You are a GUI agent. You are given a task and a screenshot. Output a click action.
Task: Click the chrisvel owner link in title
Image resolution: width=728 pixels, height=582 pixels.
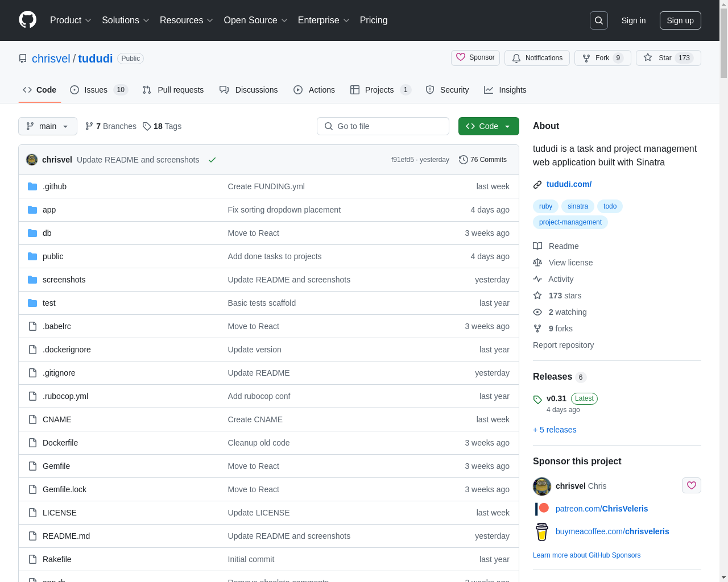point(51,59)
